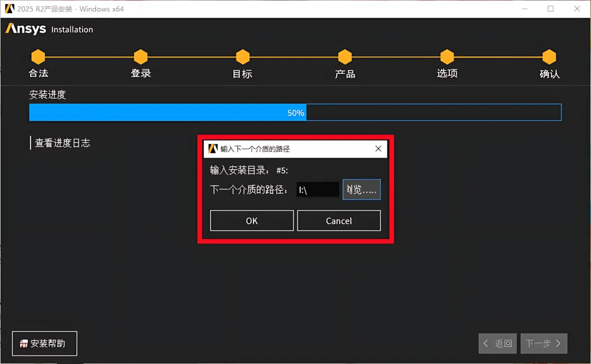Click the Ansys icon in title bar
Screen dimensions: 591x364
[9, 9]
